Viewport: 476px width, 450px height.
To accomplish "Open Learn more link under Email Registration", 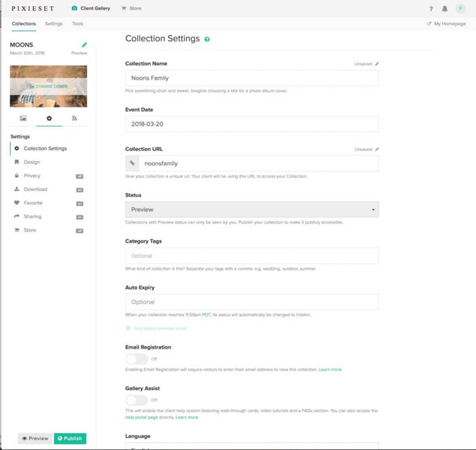I will (x=330, y=370).
